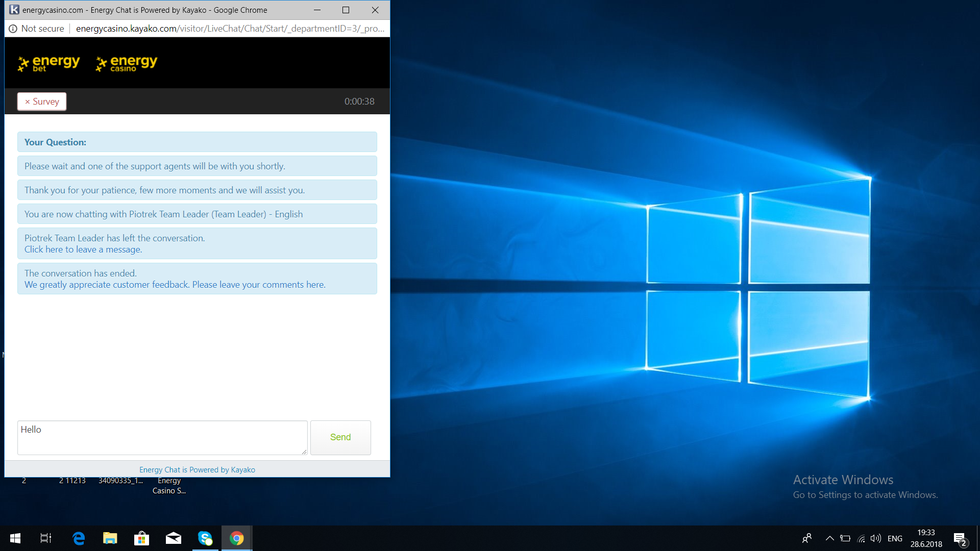980x551 pixels.
Task: Click the Not secure site info icon
Action: pos(13,29)
